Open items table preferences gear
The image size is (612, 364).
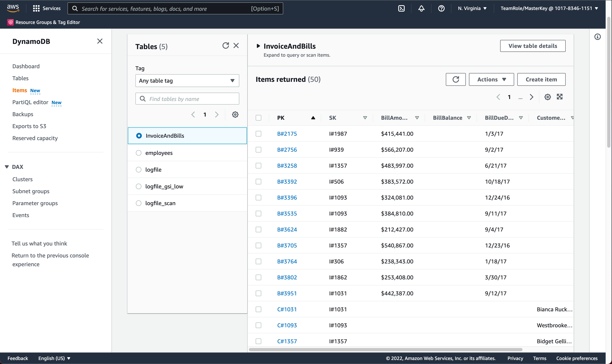tap(547, 97)
